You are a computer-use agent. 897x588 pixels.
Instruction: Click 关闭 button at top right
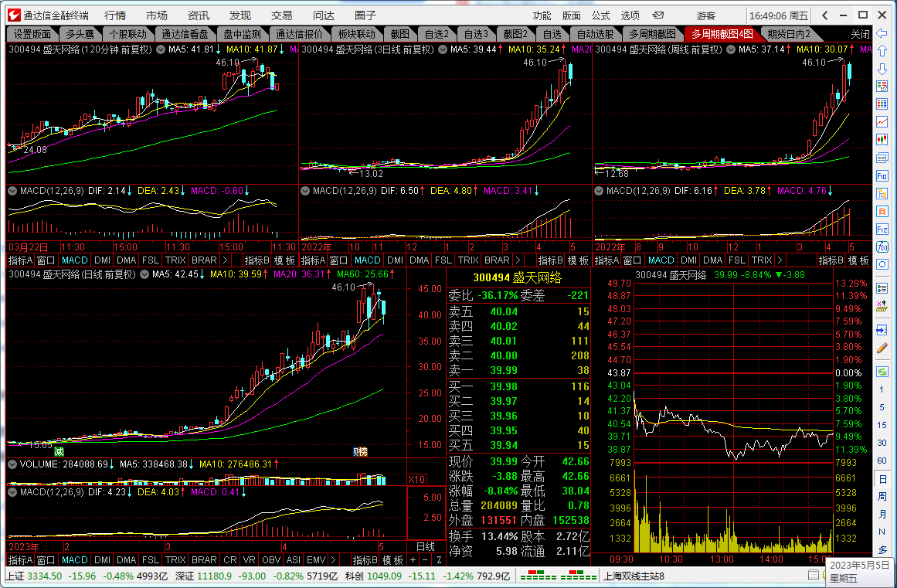click(860, 34)
